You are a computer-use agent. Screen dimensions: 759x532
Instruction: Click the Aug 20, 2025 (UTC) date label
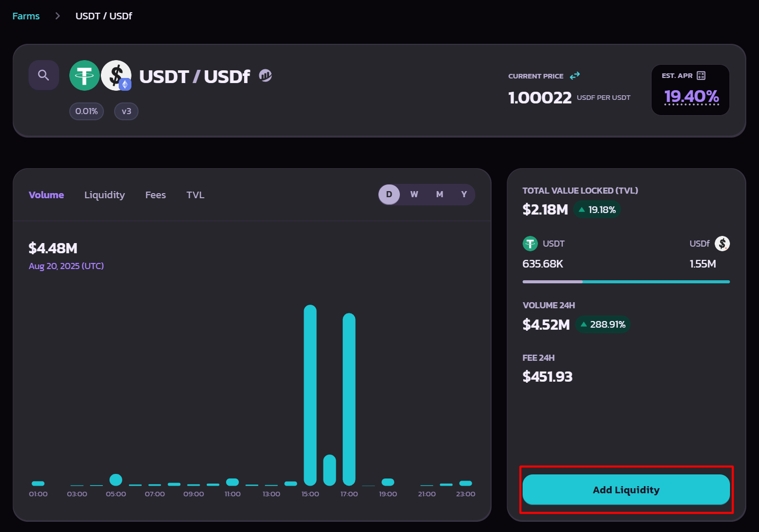pyautogui.click(x=66, y=266)
